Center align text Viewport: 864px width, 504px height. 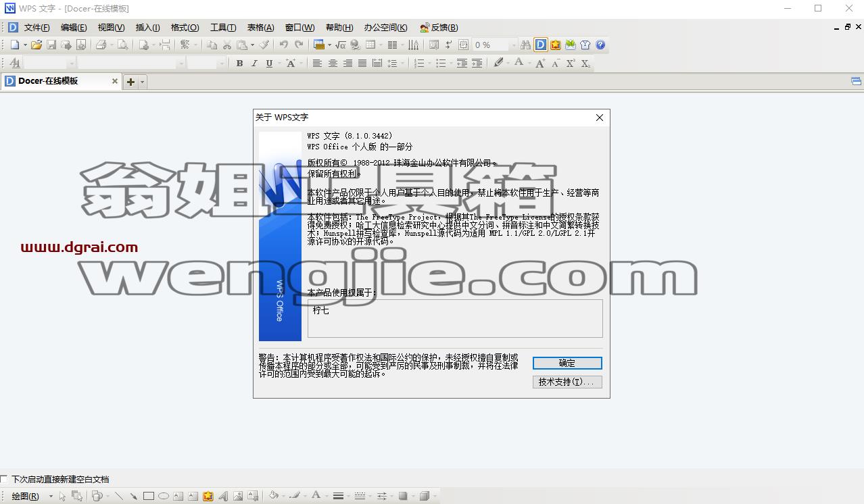click(x=333, y=63)
